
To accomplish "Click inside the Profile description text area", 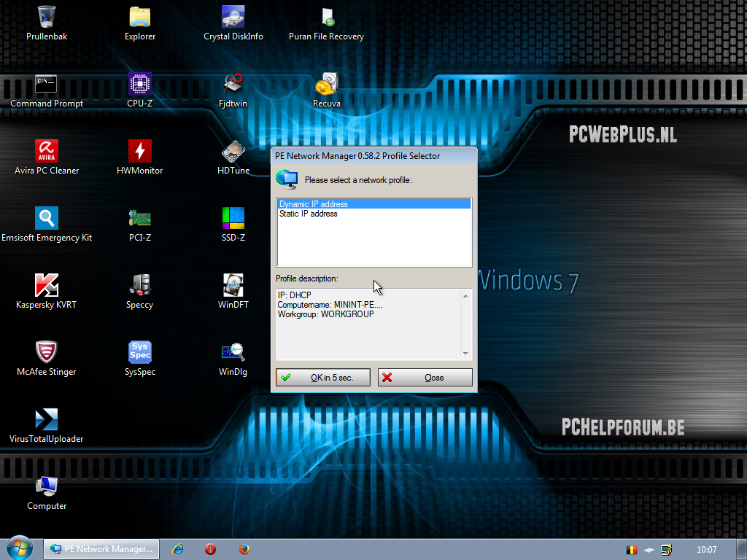I will click(x=374, y=324).
